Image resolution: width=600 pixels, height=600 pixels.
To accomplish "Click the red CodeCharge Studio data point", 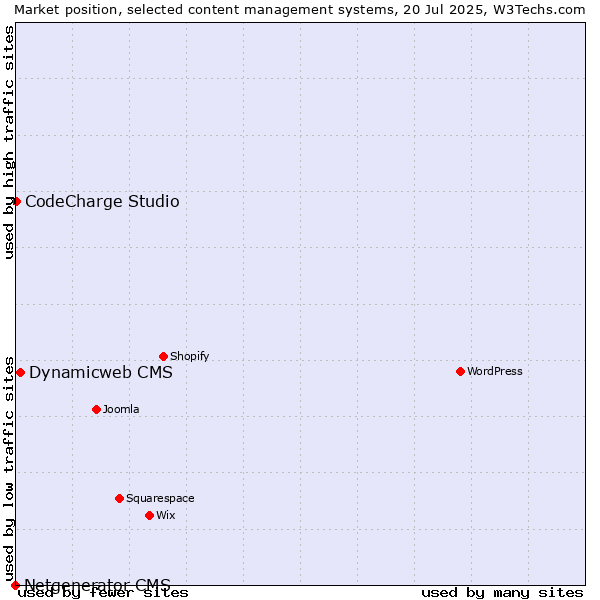I will pos(16,202).
